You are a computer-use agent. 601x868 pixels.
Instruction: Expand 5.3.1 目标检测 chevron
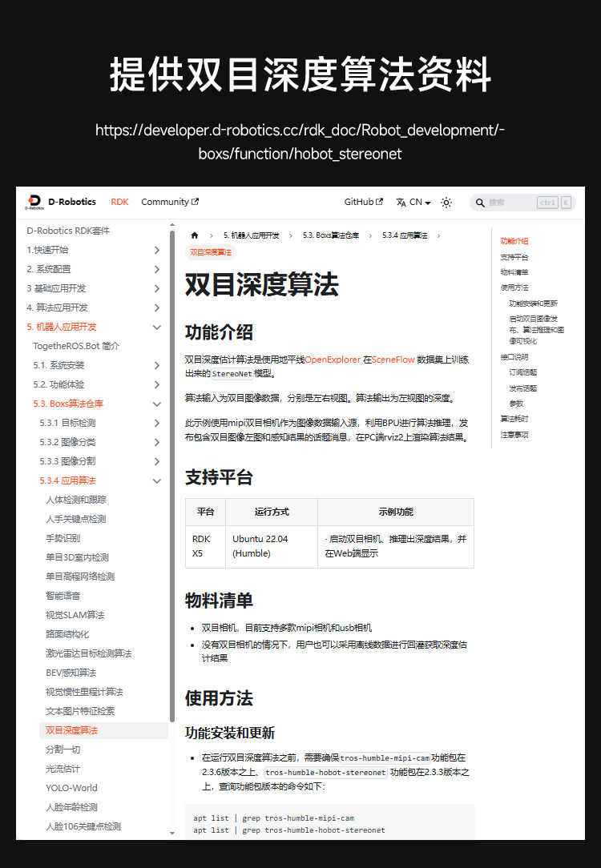[157, 423]
